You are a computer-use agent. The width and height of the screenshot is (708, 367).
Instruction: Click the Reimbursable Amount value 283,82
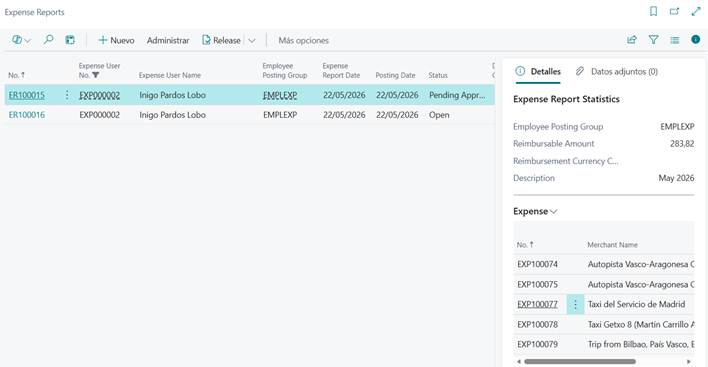682,144
